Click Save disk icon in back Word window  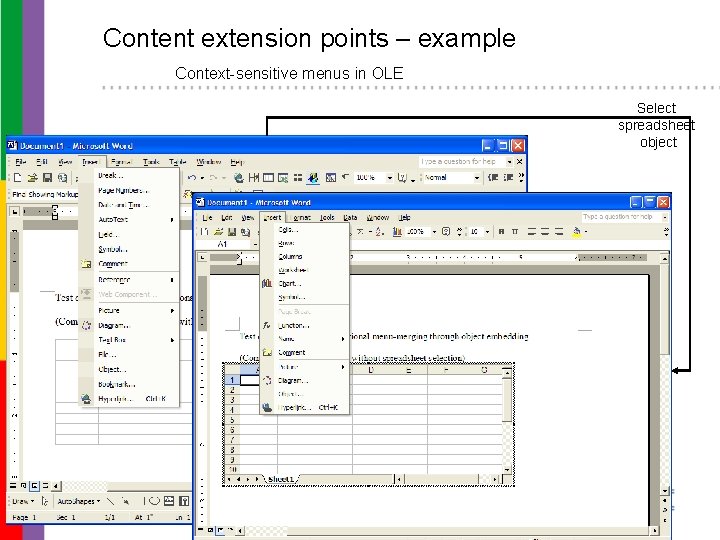47,177
